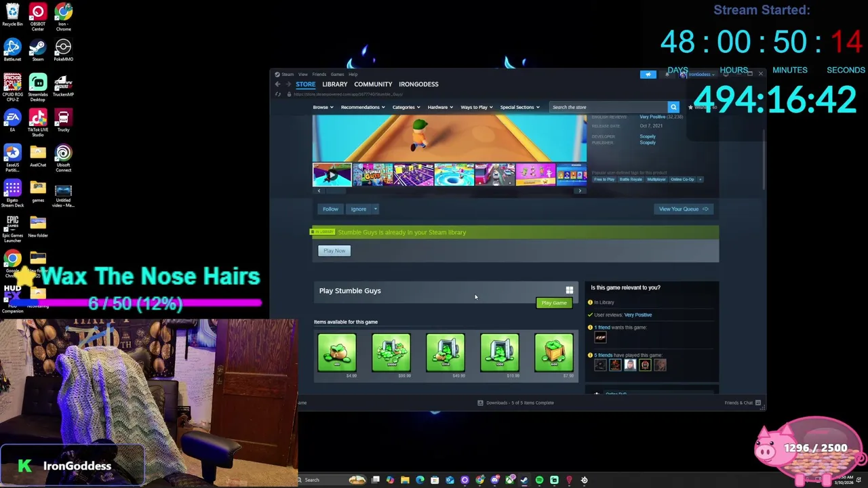Open Spotify from the taskbar
Image resolution: width=868 pixels, height=488 pixels.
(539, 480)
